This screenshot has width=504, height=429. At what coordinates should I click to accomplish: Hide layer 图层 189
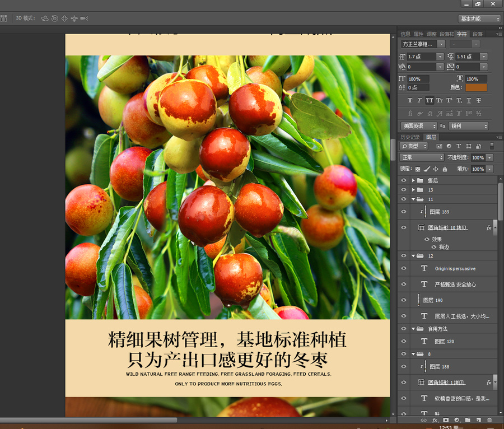404,212
